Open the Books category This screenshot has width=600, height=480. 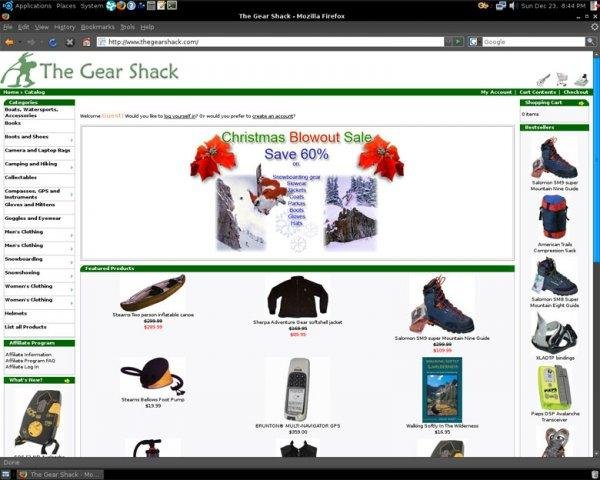(13, 123)
